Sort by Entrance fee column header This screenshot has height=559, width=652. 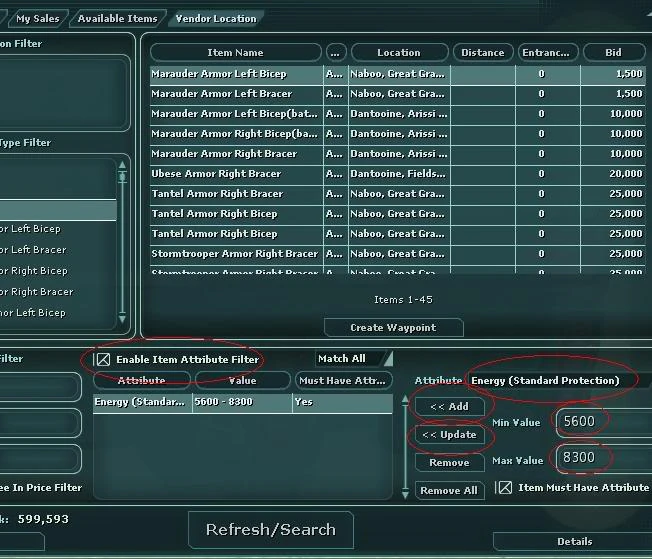547,53
